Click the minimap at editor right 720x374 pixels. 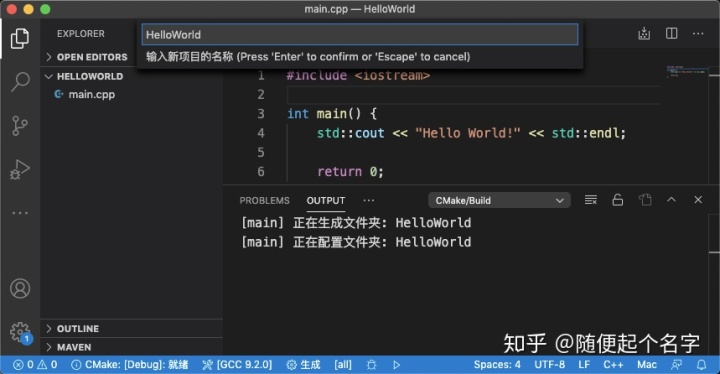tap(687, 72)
